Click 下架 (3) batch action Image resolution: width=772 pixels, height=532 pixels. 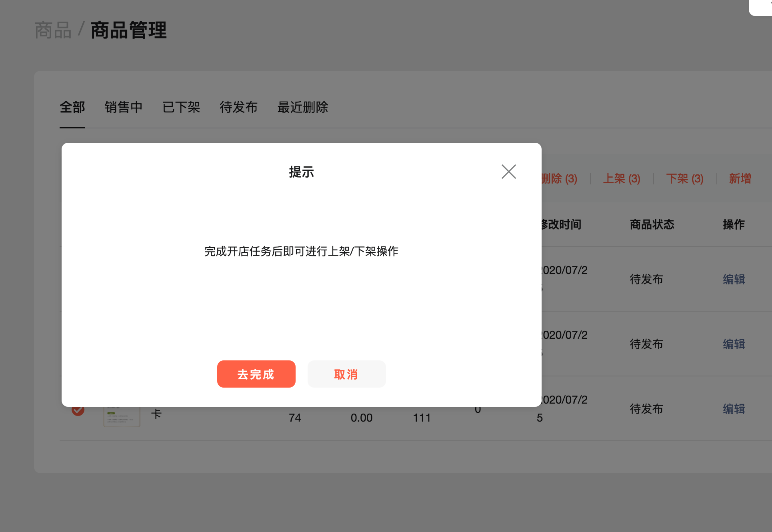click(685, 178)
